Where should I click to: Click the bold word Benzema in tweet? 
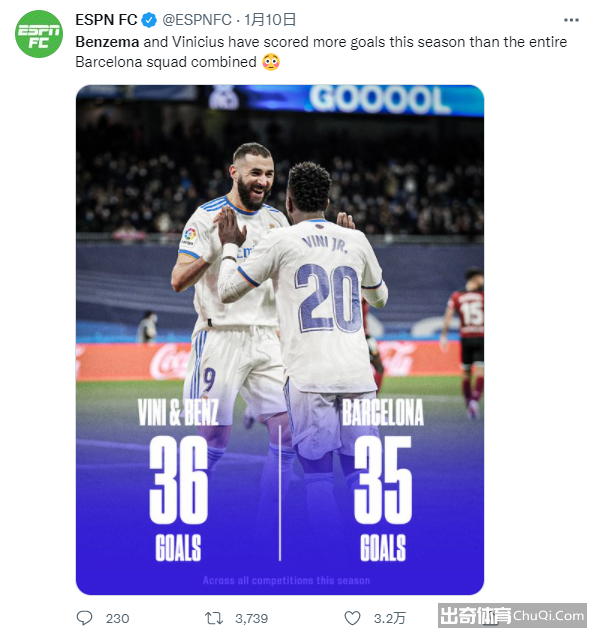pos(107,42)
